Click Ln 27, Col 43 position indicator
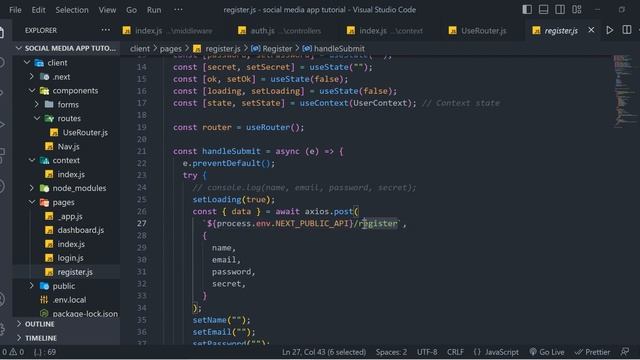 324,352
